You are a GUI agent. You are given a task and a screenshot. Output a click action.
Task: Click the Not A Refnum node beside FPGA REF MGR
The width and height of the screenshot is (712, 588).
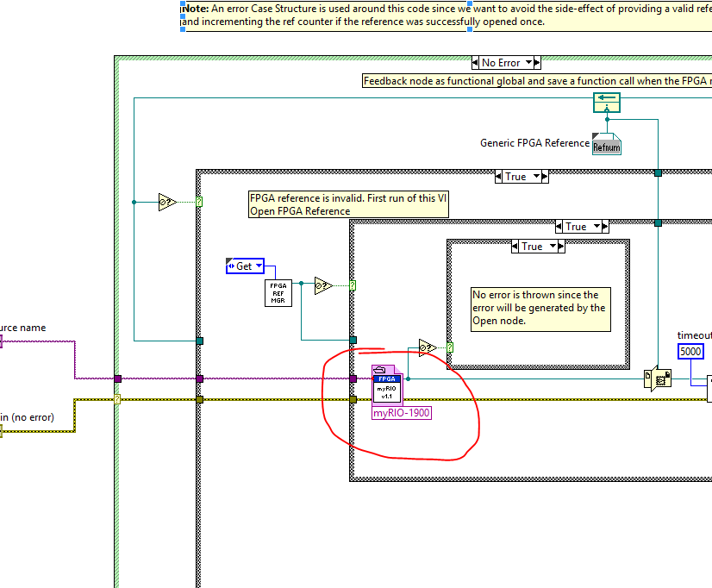(323, 285)
